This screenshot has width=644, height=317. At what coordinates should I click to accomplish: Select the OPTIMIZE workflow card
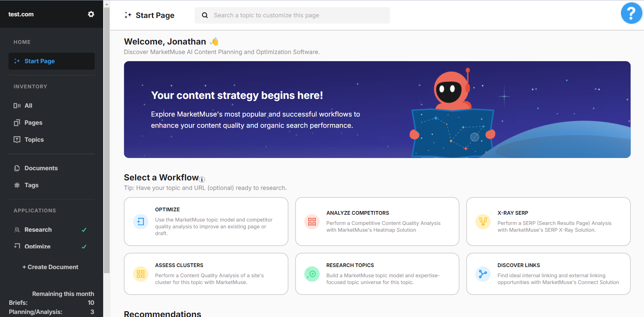click(206, 222)
